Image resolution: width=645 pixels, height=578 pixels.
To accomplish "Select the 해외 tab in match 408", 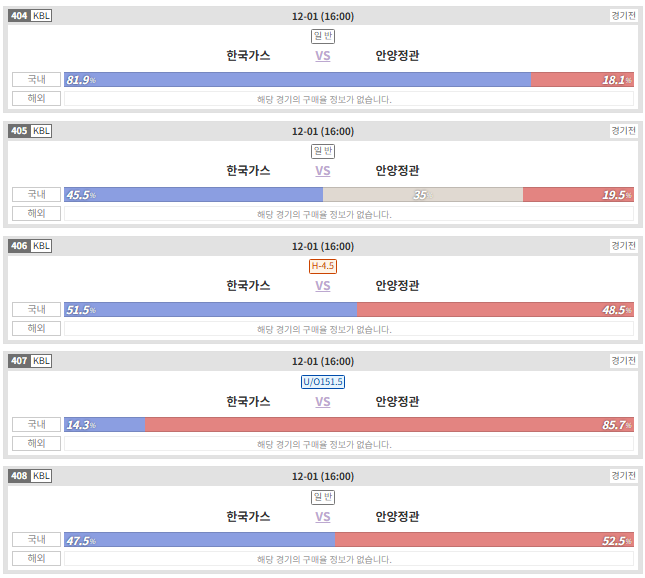I will pos(37,558).
